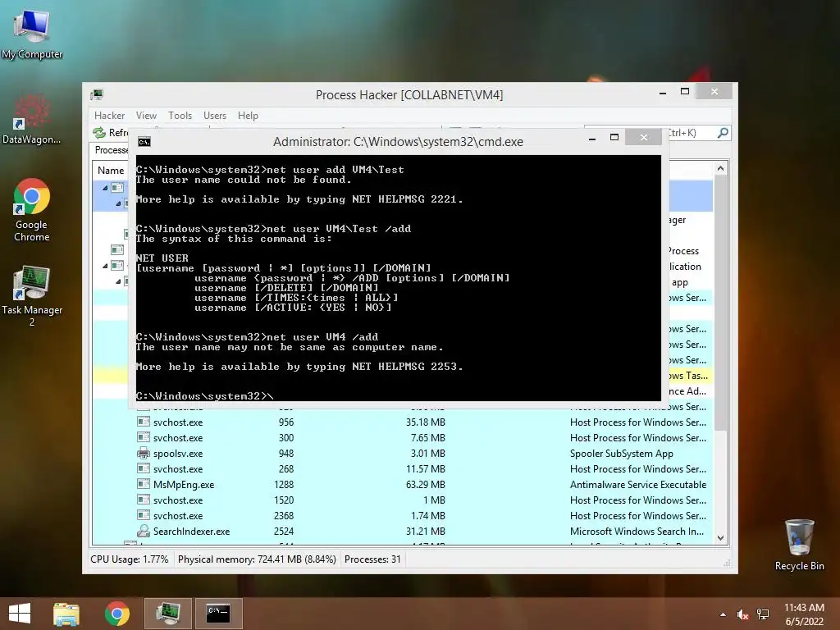
Task: Click the 63.29 MB memory value
Action: [426, 484]
